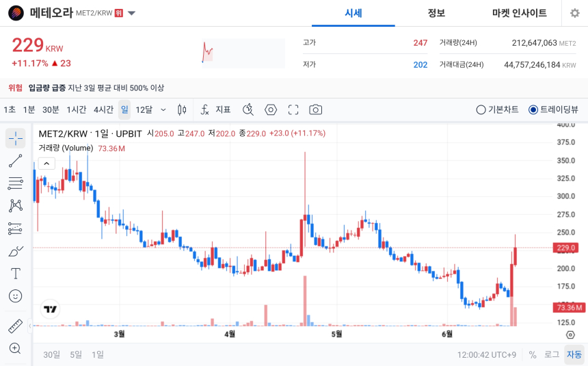Open the emoji icons tool
The width and height of the screenshot is (588, 366).
(x=15, y=296)
